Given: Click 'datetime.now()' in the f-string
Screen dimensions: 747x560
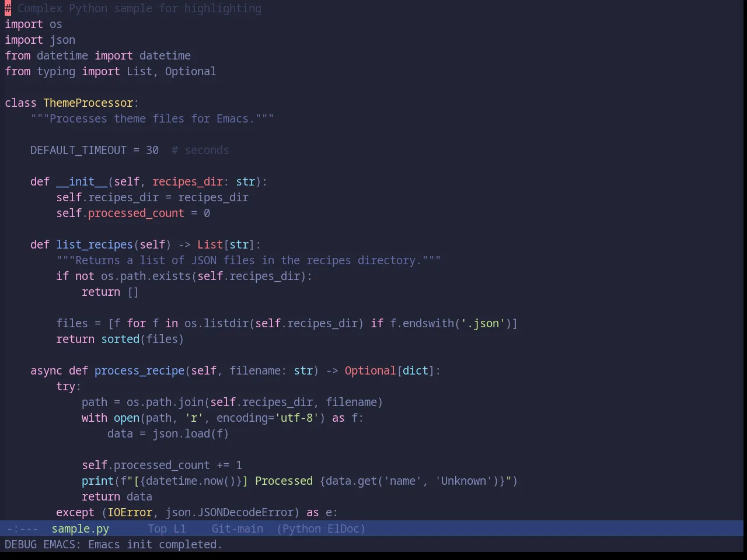Looking at the screenshot, I should (191, 481).
